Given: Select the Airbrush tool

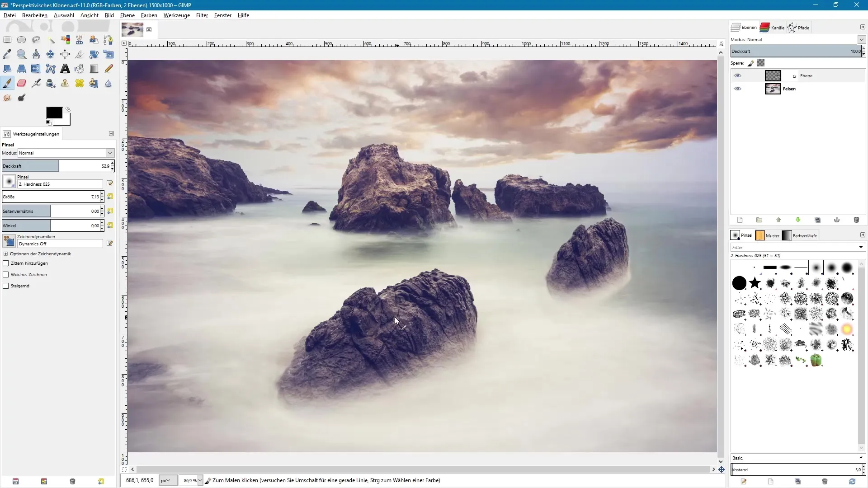Looking at the screenshot, I should pos(36,83).
